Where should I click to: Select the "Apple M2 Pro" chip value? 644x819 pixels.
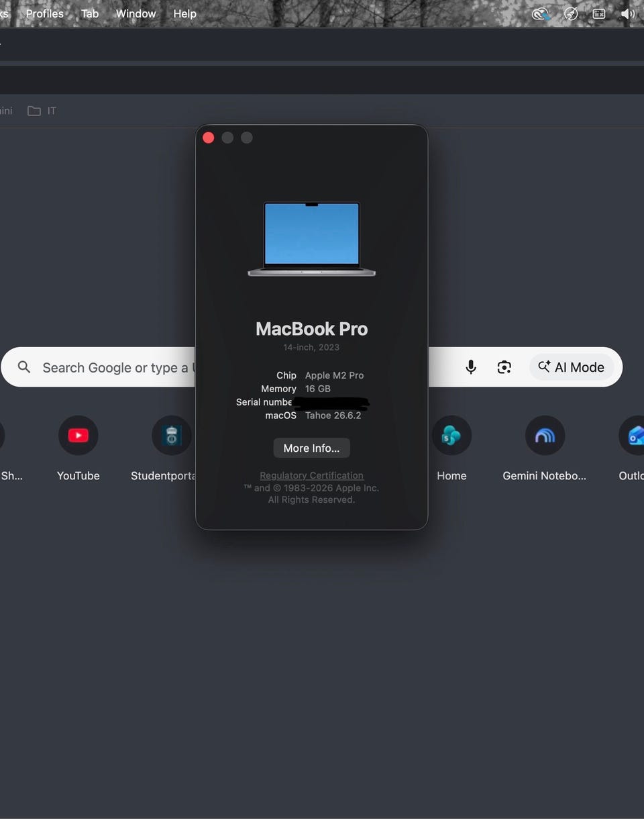pyautogui.click(x=334, y=375)
